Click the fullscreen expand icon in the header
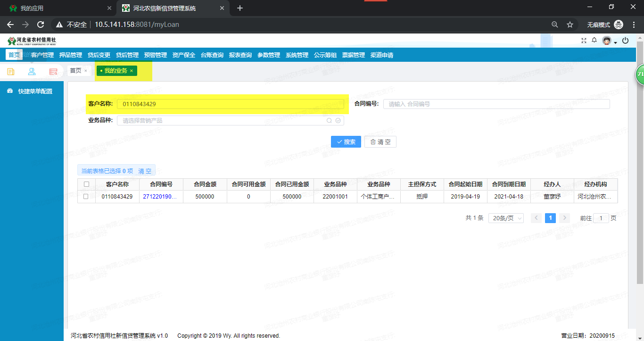 (584, 41)
